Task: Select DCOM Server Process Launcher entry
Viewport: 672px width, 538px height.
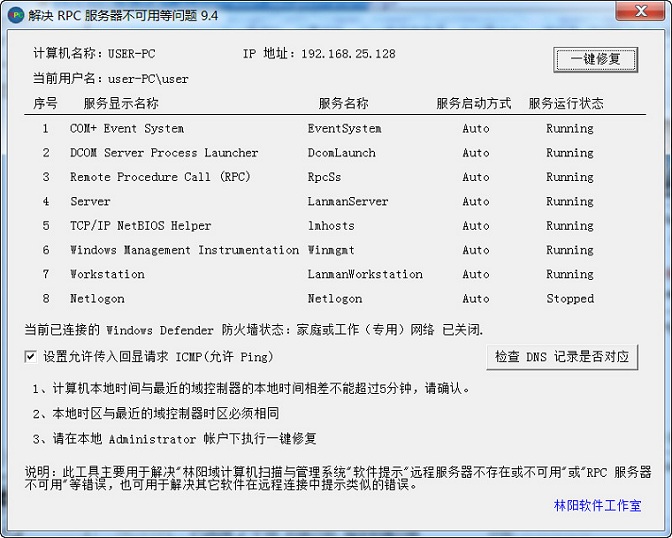Action: point(164,153)
